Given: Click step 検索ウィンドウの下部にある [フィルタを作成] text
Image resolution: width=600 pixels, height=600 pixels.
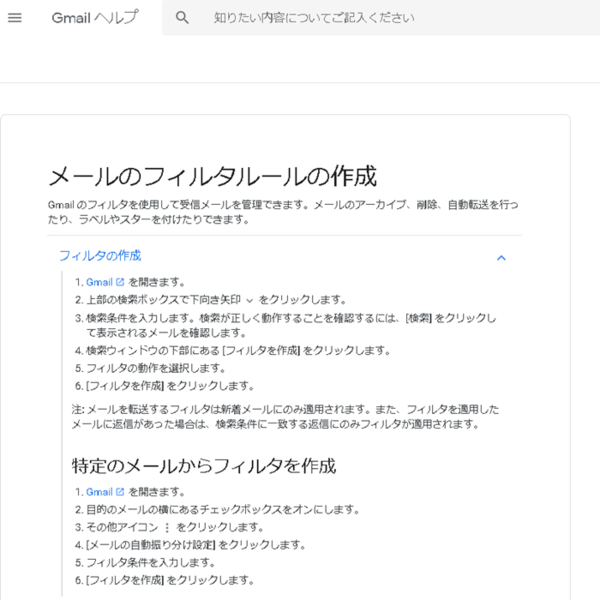Looking at the screenshot, I should (238, 351).
